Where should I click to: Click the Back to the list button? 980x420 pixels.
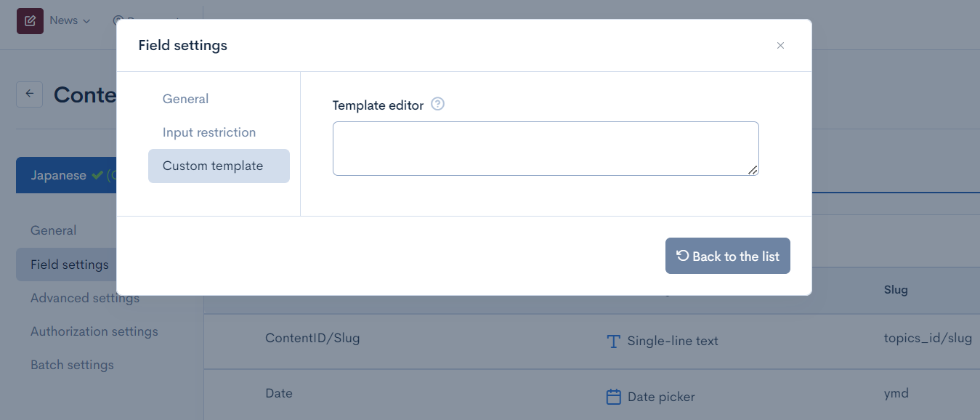pos(727,255)
